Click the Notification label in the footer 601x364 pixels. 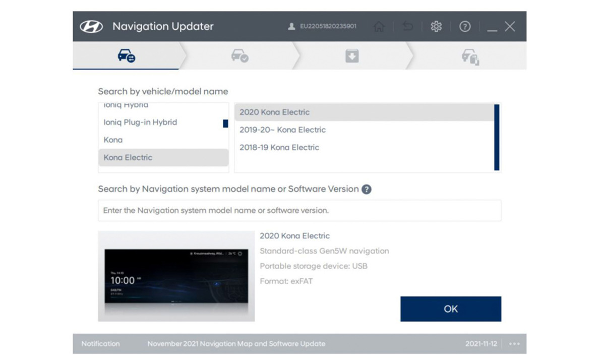point(100,344)
